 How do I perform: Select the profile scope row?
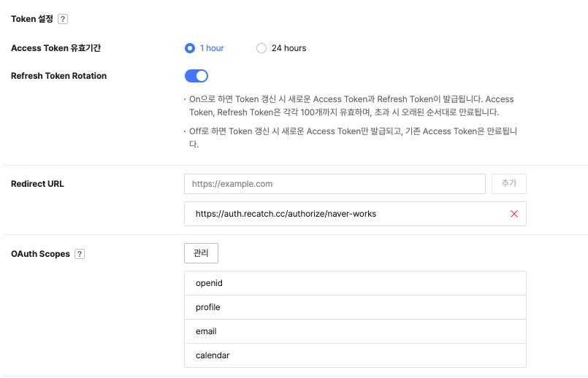click(x=355, y=307)
